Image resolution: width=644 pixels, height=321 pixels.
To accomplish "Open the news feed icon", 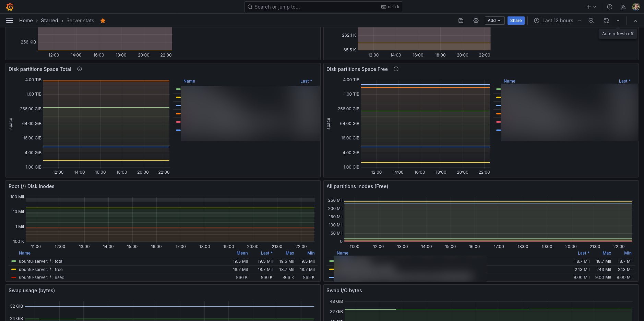I will [623, 7].
